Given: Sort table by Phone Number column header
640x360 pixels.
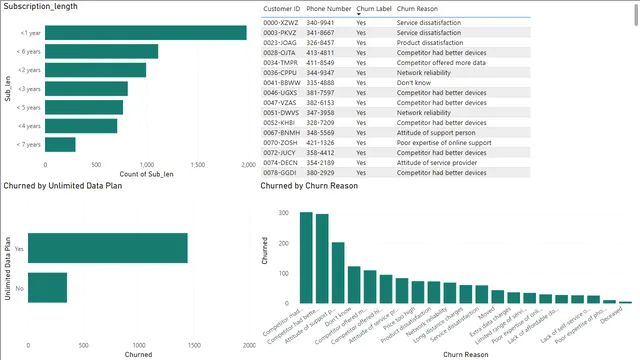Looking at the screenshot, I should point(329,9).
